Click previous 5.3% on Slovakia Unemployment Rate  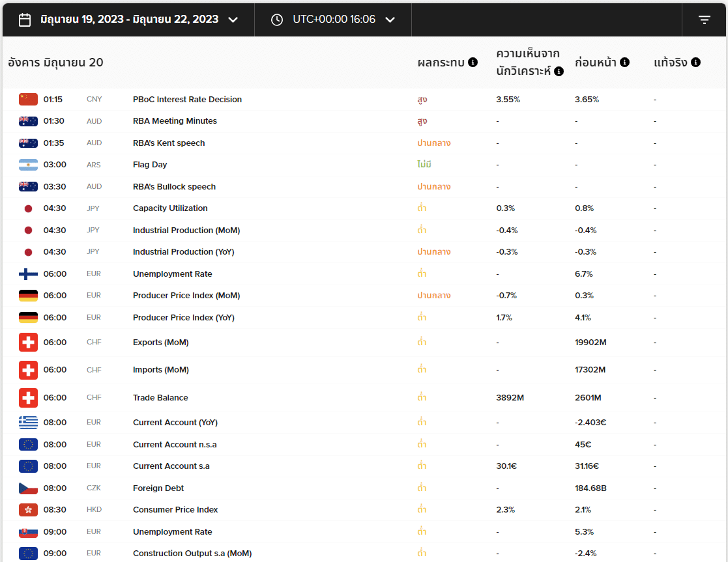tap(584, 532)
